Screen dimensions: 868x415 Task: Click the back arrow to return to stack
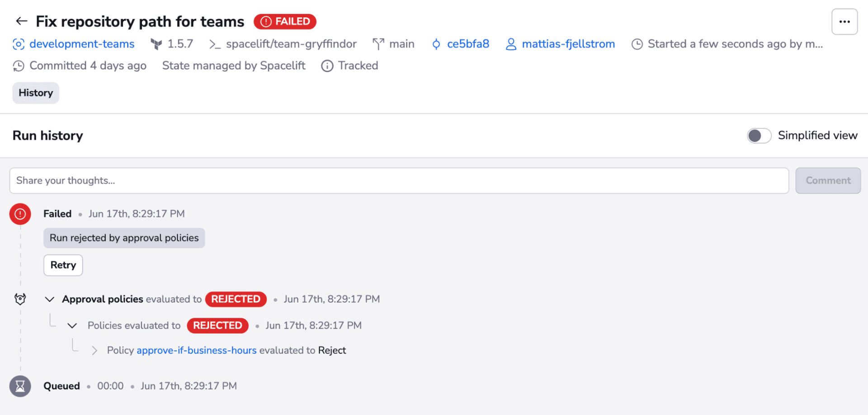(21, 21)
